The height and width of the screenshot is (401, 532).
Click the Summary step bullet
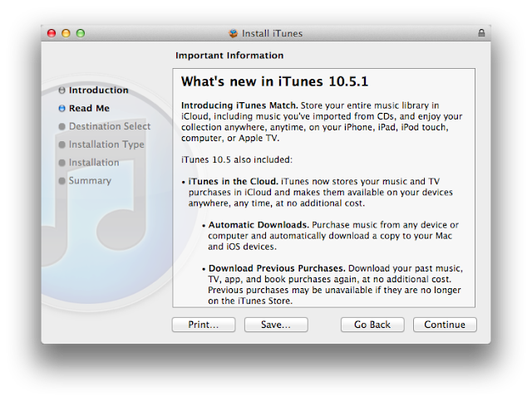point(62,181)
